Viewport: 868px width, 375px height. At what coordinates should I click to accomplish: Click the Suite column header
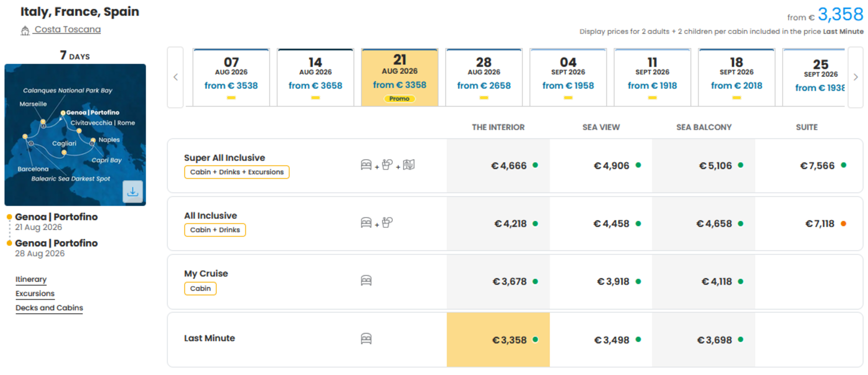click(x=807, y=127)
